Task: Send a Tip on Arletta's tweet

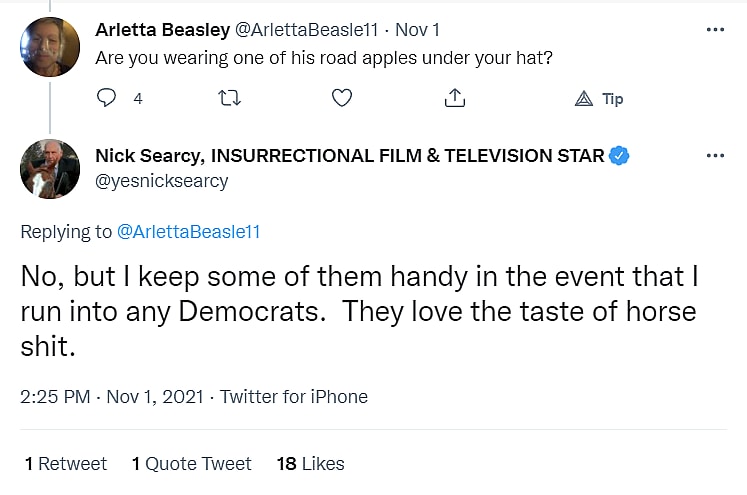Action: coord(600,98)
